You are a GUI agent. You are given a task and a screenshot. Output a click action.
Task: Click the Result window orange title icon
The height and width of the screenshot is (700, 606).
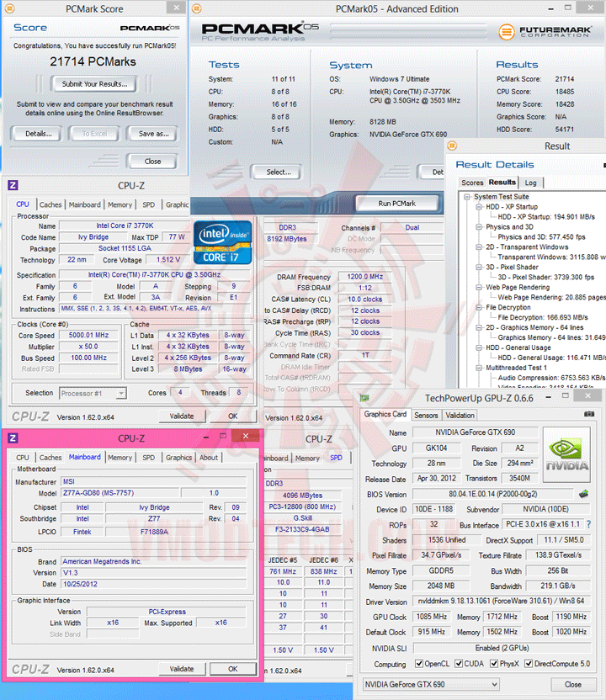click(x=452, y=146)
